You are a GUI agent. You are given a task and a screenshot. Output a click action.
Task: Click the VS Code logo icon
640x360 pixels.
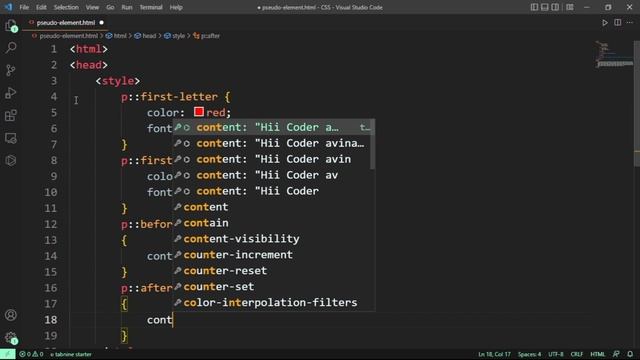pyautogui.click(x=8, y=7)
